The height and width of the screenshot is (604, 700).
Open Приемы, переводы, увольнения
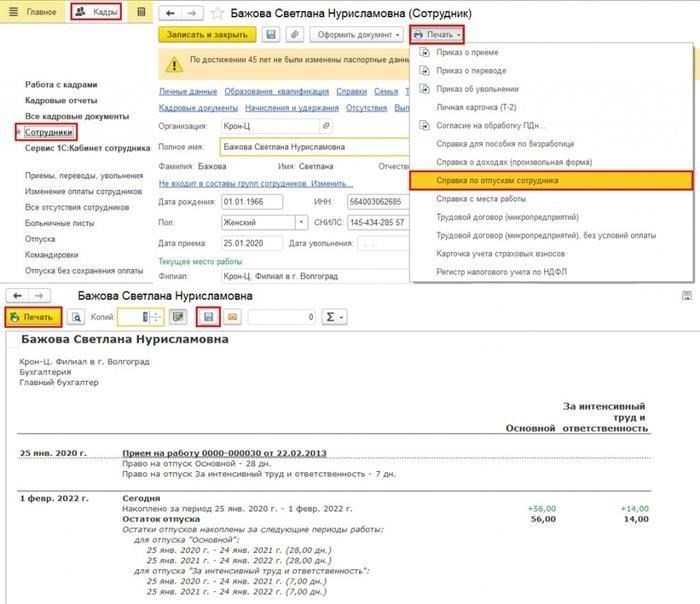pos(84,175)
